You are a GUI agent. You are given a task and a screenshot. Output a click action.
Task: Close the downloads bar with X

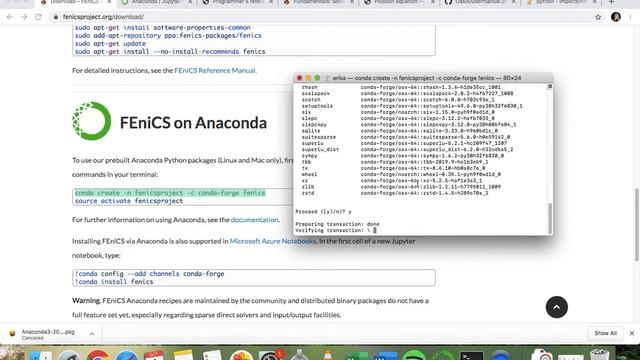[x=632, y=333]
